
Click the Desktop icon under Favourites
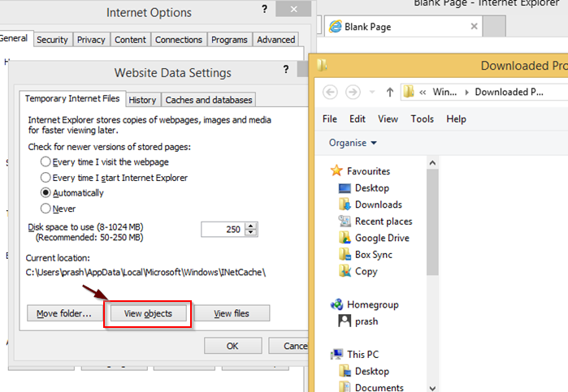[x=345, y=188]
